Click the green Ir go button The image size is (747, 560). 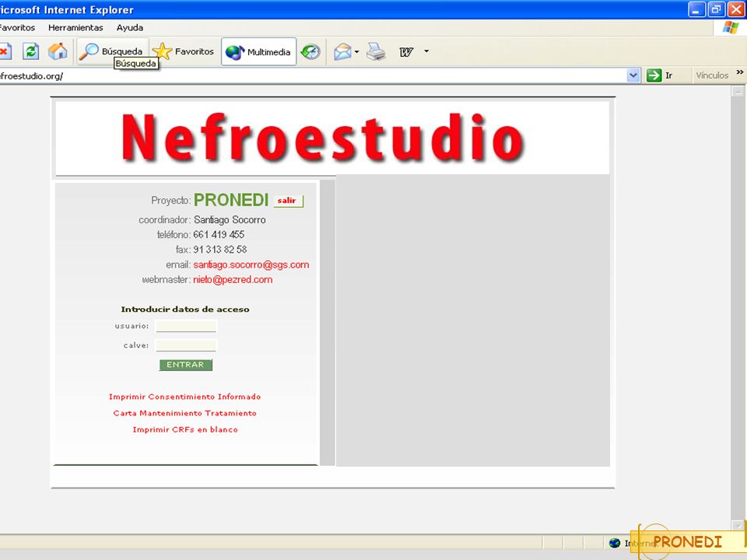click(659, 75)
